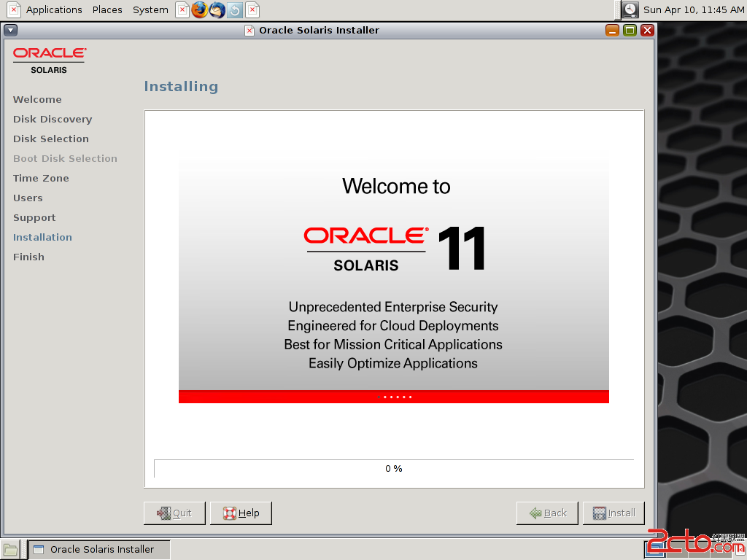The image size is (747, 560).
Task: Click the show desktop icon in bottom panel
Action: 10,550
